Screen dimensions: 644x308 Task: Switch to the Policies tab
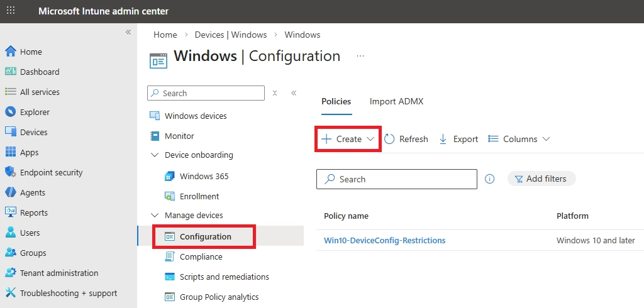pyautogui.click(x=336, y=101)
